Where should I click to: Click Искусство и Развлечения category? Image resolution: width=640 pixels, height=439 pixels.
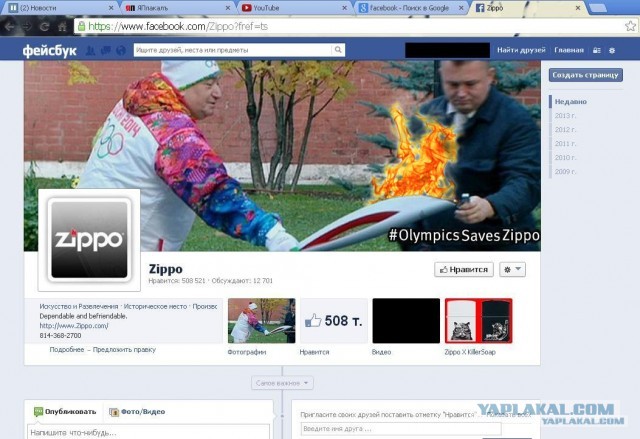(x=79, y=306)
